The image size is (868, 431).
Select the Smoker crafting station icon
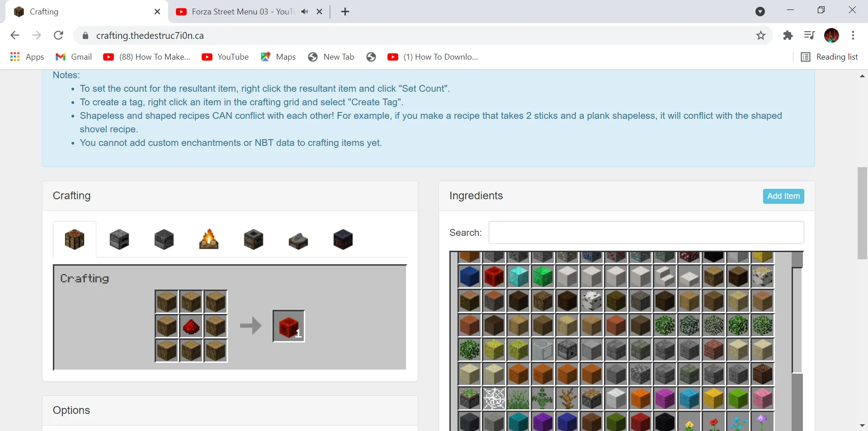point(253,239)
